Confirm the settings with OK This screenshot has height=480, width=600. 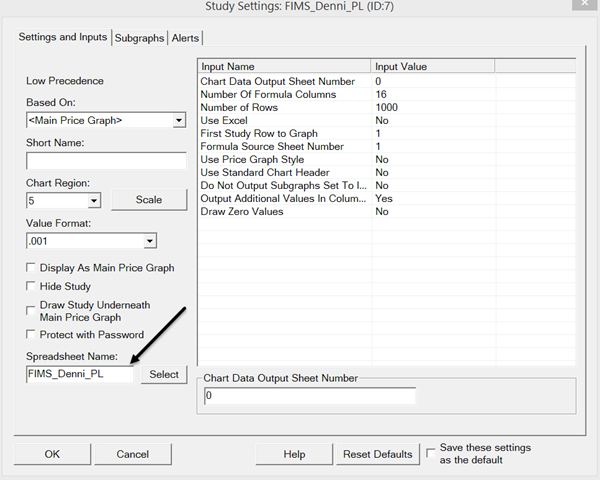[x=52, y=454]
